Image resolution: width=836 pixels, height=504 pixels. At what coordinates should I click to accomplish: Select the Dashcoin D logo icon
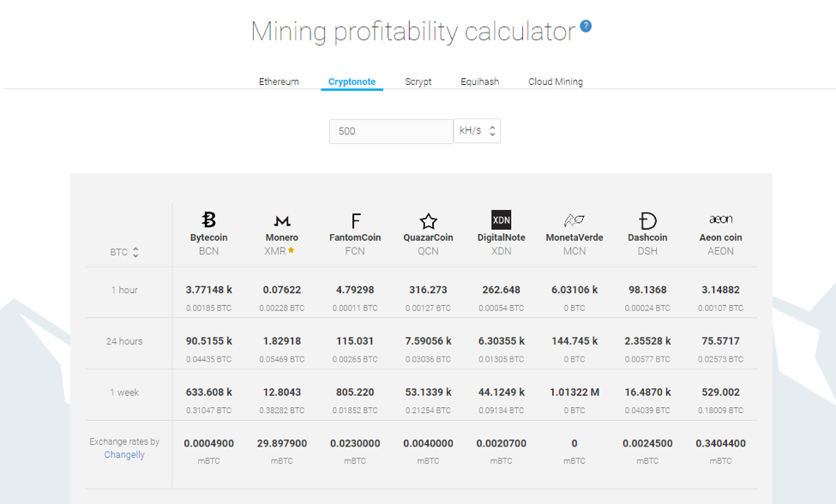click(647, 220)
